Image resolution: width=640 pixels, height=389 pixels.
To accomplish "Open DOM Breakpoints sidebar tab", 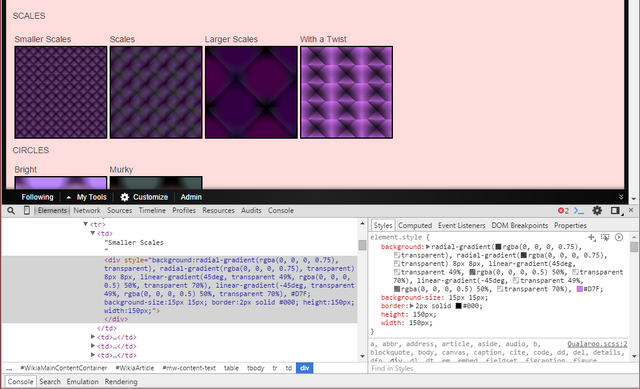I will pyautogui.click(x=520, y=225).
